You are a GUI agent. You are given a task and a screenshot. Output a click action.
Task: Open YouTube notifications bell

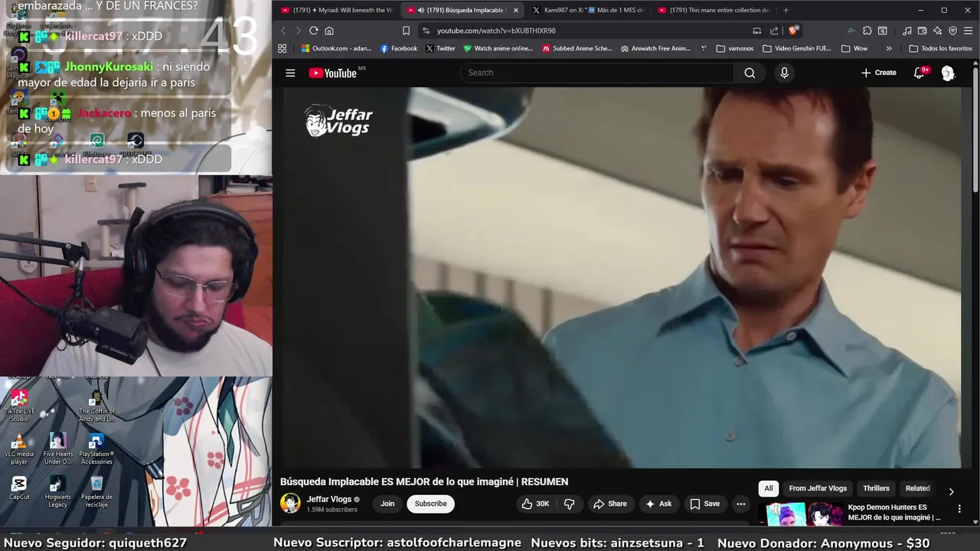[919, 73]
